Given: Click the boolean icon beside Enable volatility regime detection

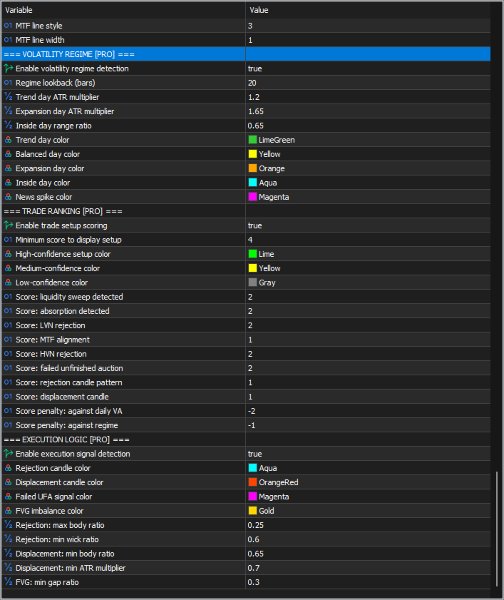Looking at the screenshot, I should (x=8, y=68).
